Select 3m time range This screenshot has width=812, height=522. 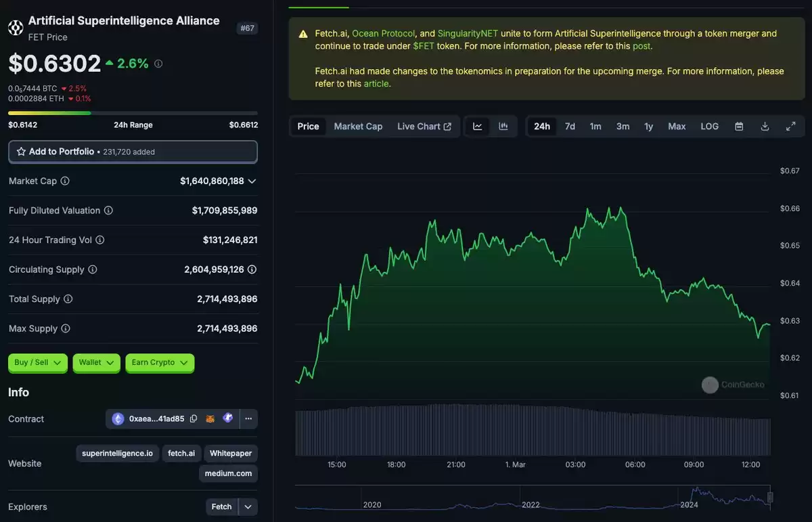623,127
